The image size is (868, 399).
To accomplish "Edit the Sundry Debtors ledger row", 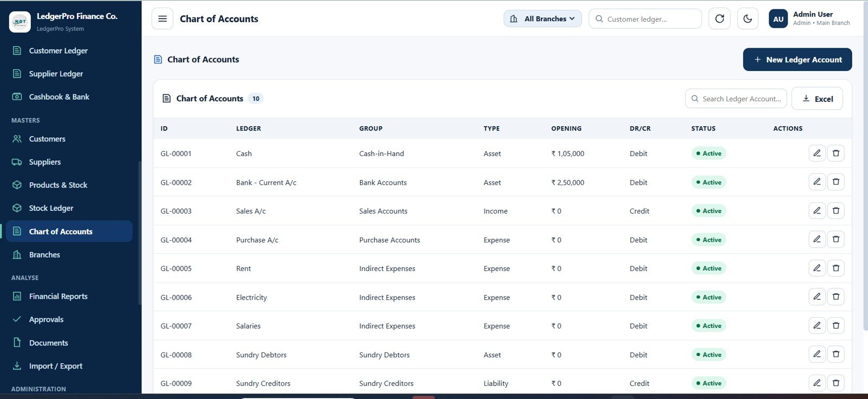I will coord(817,355).
